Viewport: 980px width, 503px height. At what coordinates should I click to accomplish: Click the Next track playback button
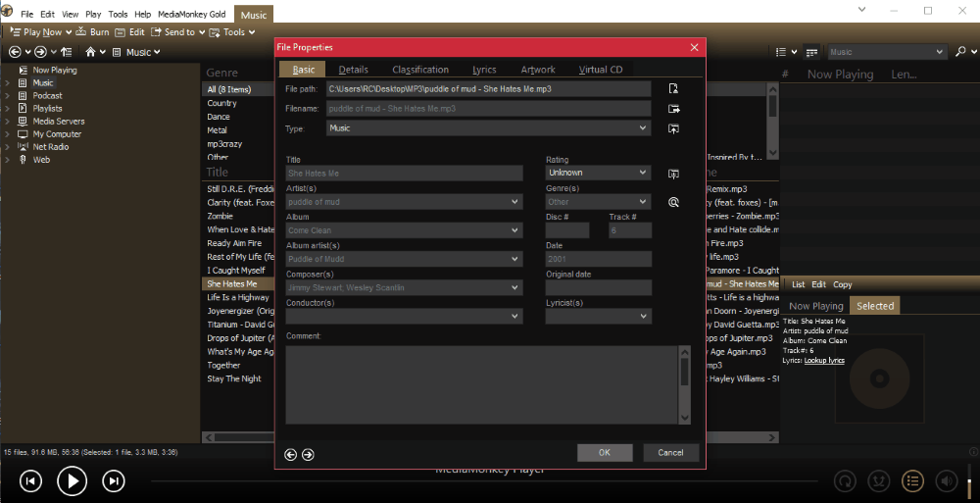113,480
